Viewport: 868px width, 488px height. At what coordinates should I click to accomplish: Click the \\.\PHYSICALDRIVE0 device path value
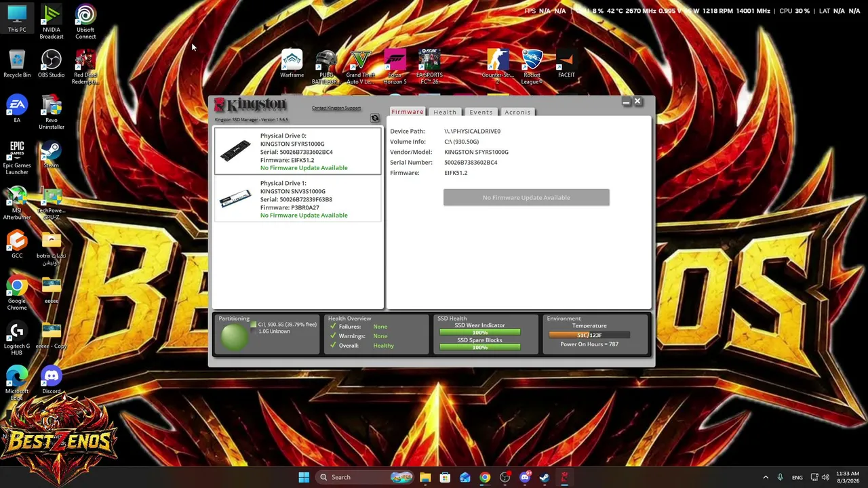(473, 131)
